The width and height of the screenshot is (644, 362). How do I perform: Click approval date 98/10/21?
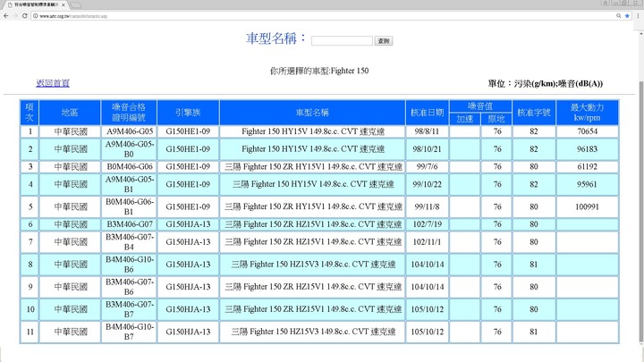pos(428,149)
